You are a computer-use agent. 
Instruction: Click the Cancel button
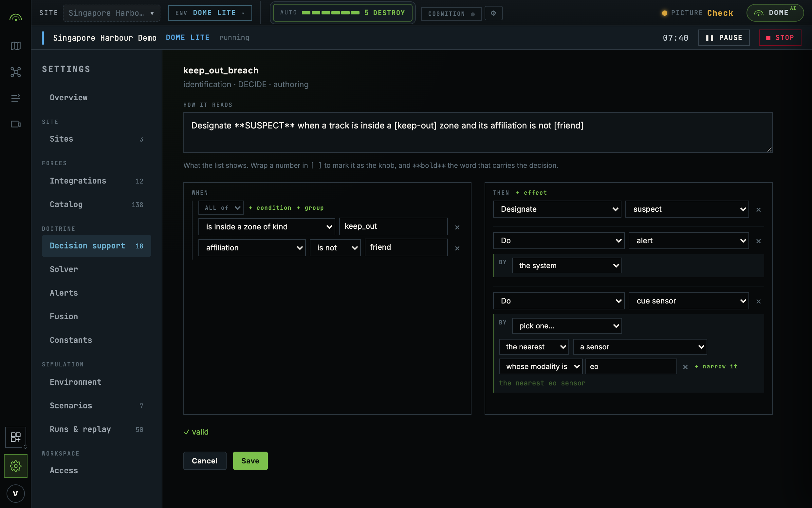coord(205,461)
